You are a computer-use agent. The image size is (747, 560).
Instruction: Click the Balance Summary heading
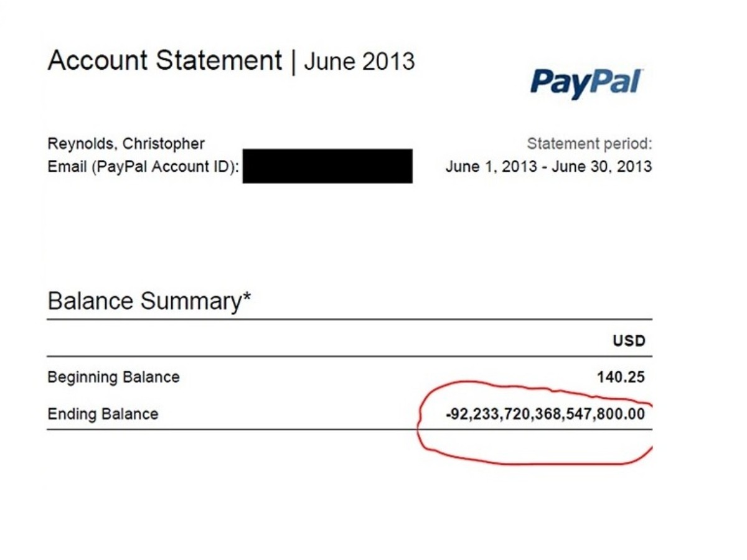pos(143,301)
